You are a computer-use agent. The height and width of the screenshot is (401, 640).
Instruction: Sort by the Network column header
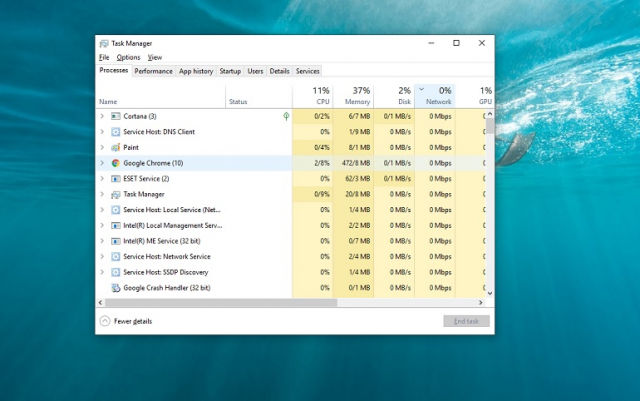pyautogui.click(x=435, y=96)
